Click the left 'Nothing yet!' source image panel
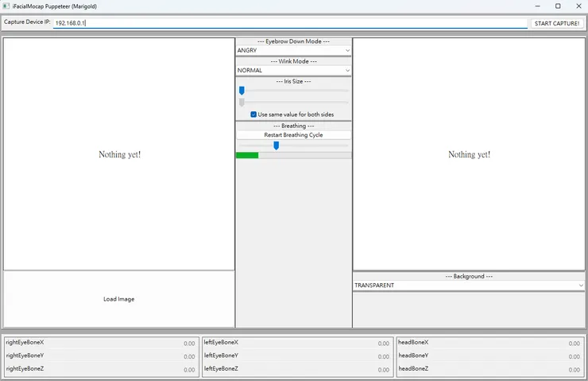The image size is (588, 381). click(x=119, y=154)
